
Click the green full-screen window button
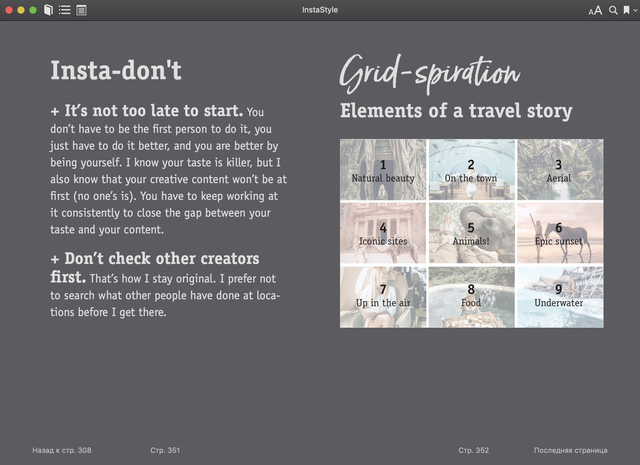tap(33, 10)
